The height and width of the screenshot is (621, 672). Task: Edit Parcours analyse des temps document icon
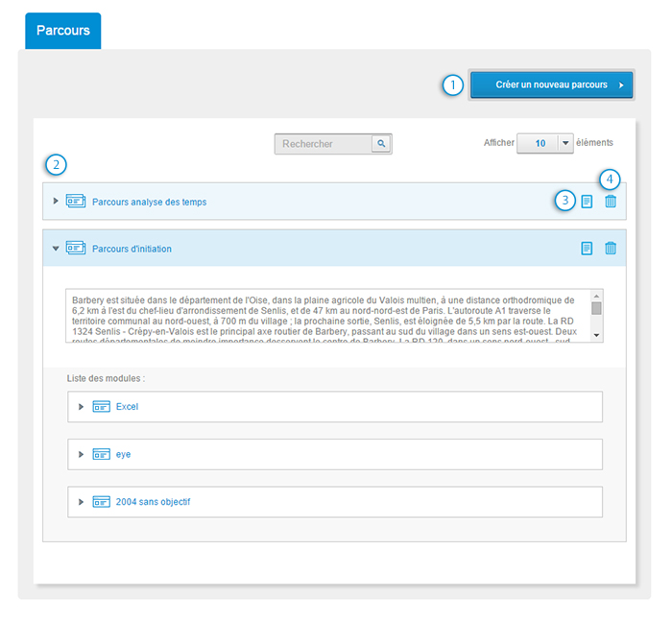coord(587,202)
